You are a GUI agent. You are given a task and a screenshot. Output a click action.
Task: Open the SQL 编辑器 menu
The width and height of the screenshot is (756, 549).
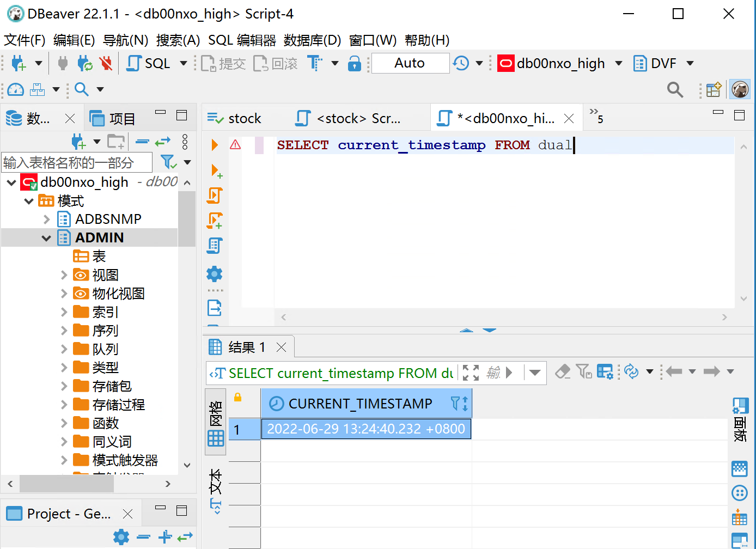pyautogui.click(x=242, y=40)
